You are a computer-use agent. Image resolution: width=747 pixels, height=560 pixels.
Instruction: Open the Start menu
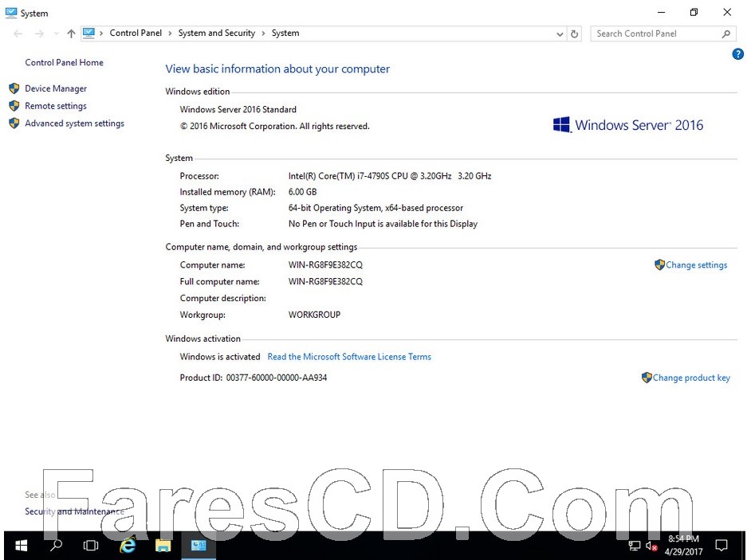(x=22, y=546)
